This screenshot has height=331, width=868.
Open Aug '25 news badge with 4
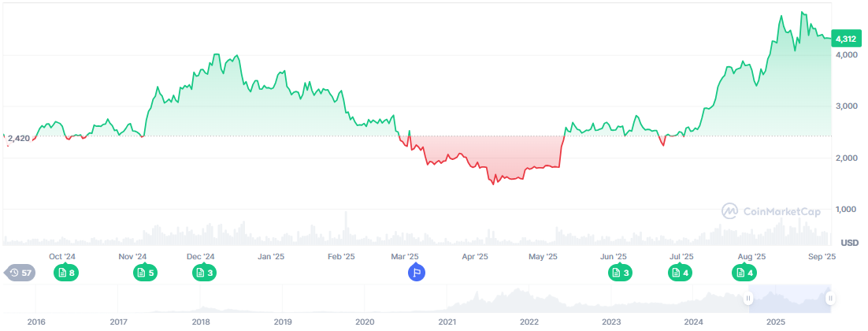pos(744,273)
